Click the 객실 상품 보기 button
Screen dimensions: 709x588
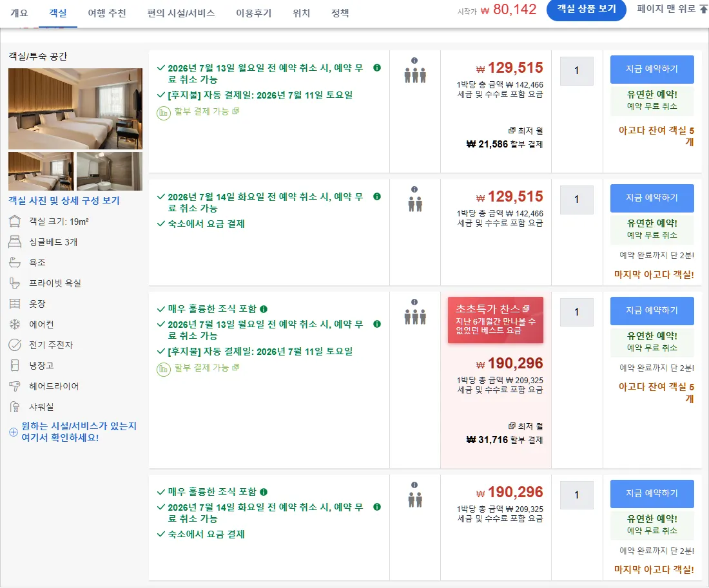point(586,9)
